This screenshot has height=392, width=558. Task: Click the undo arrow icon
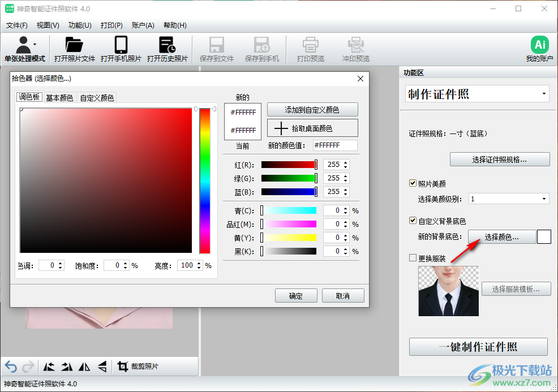pyautogui.click(x=11, y=366)
